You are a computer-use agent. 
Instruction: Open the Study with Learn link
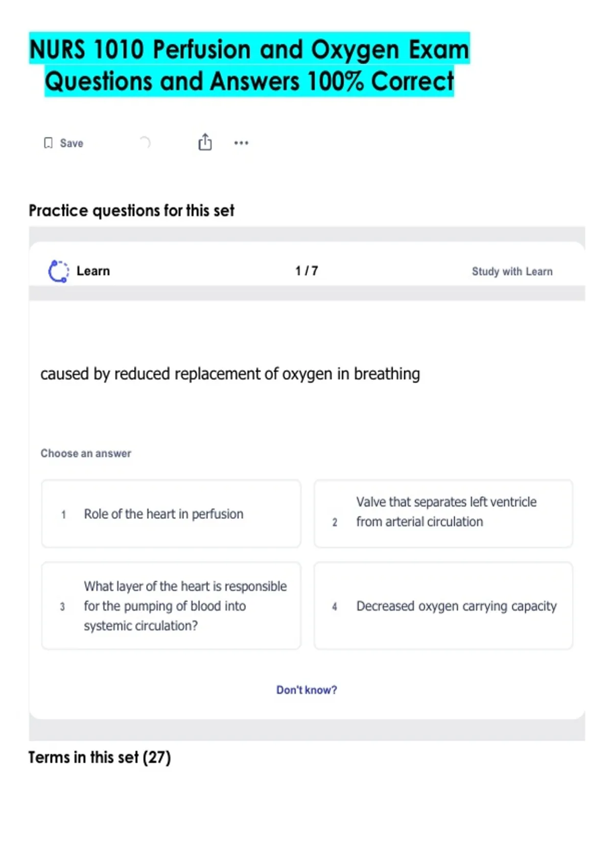(x=512, y=272)
